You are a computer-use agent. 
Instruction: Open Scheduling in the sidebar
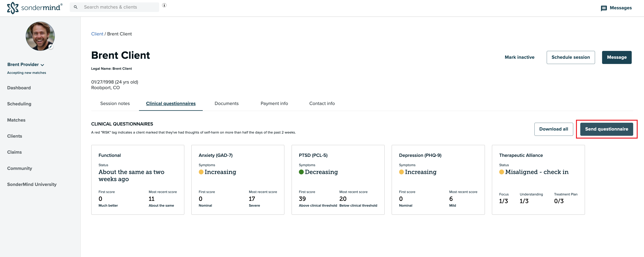coord(19,104)
